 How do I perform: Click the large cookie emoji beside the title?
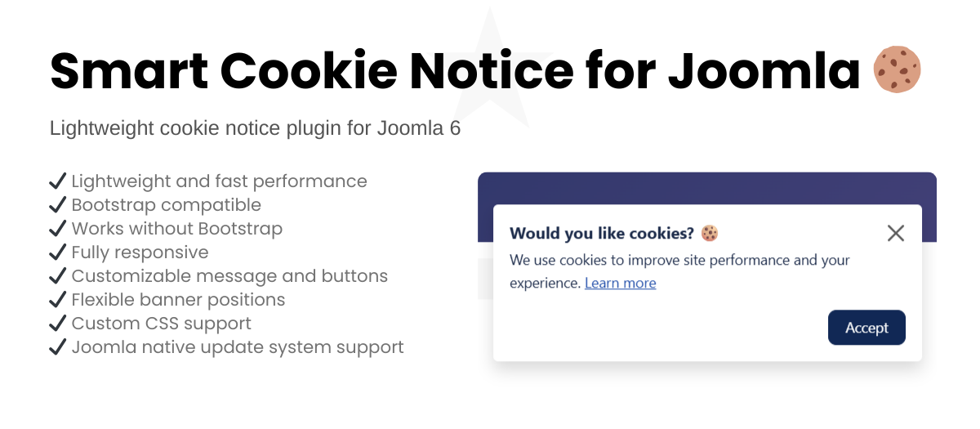coord(897,69)
